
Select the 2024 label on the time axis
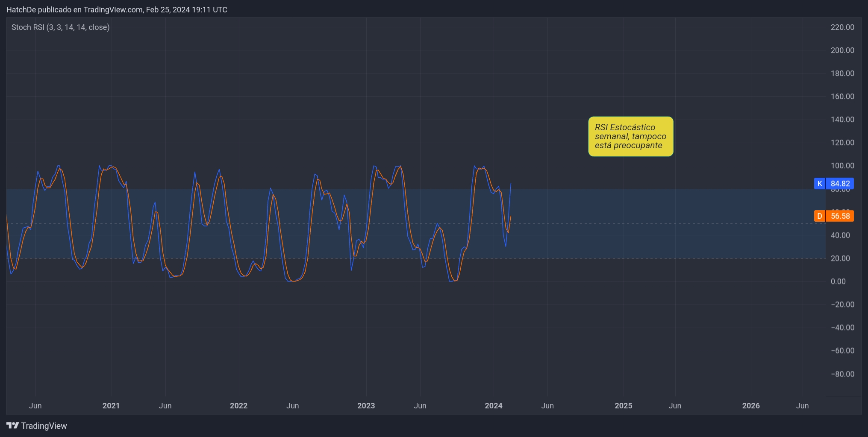click(494, 406)
